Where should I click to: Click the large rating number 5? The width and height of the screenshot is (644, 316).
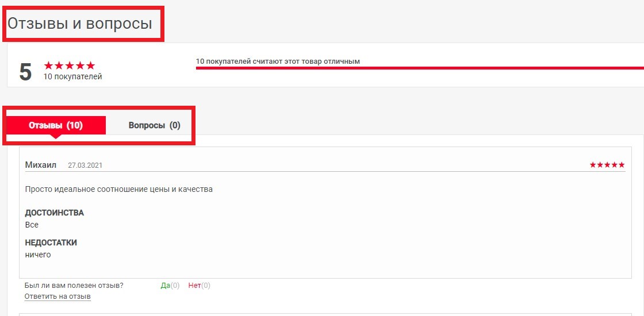tap(25, 72)
